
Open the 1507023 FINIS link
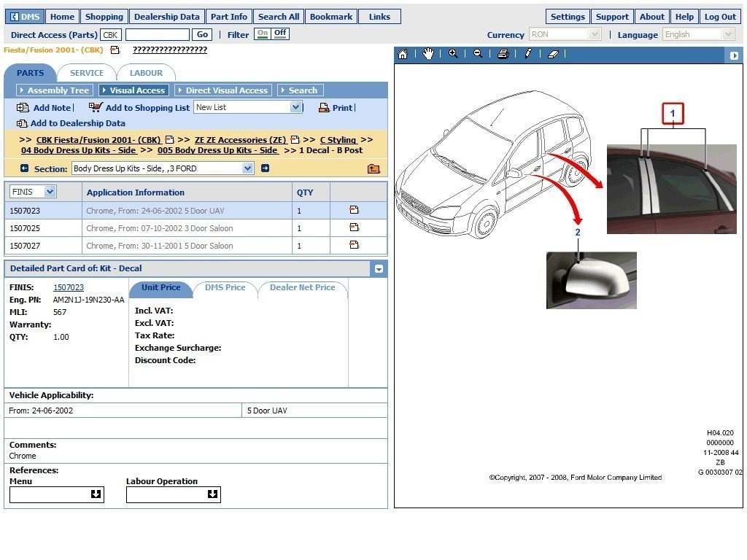coord(69,288)
